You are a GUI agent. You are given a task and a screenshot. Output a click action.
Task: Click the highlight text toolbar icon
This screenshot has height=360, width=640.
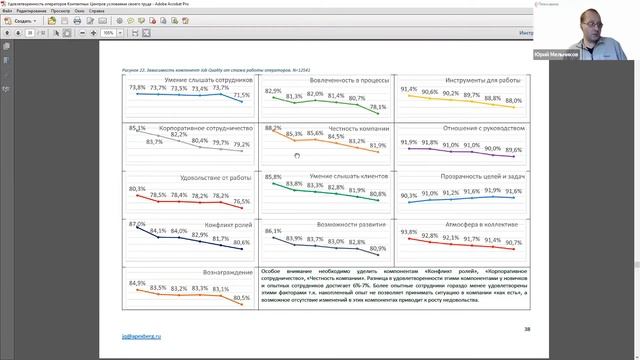142,21
